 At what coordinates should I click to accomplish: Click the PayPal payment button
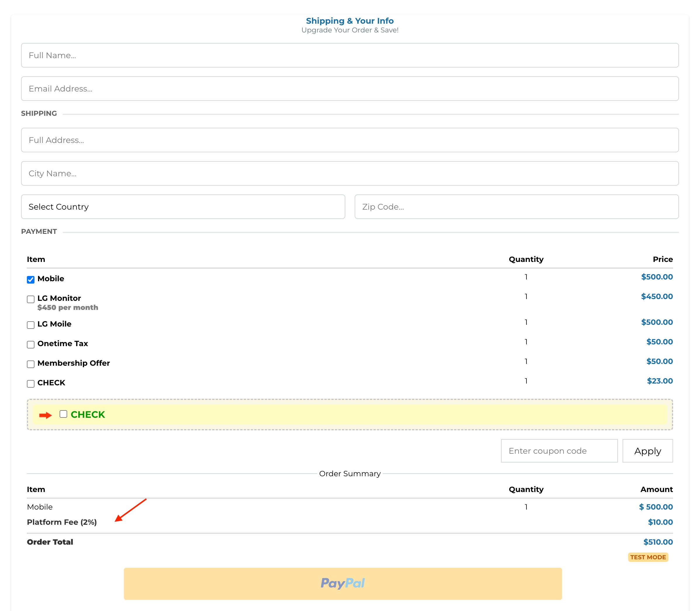(x=342, y=584)
